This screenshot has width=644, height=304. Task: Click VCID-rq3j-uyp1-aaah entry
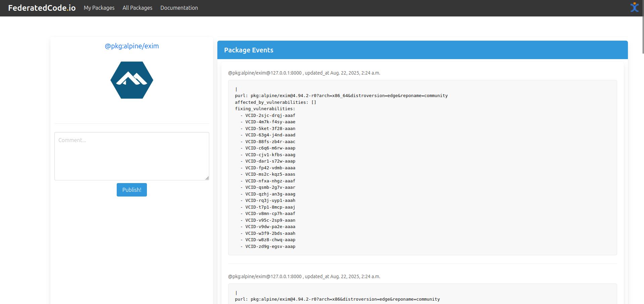(x=270, y=201)
